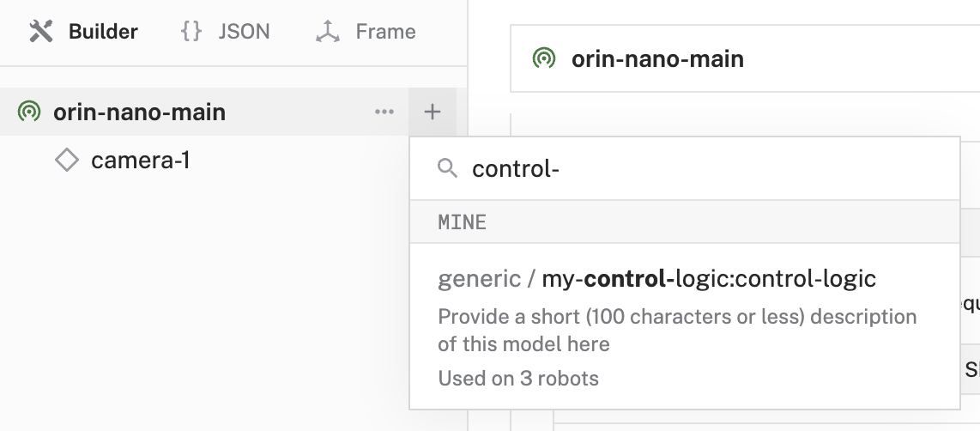Click the magnifier search icon
This screenshot has width=980, height=431.
447,168
